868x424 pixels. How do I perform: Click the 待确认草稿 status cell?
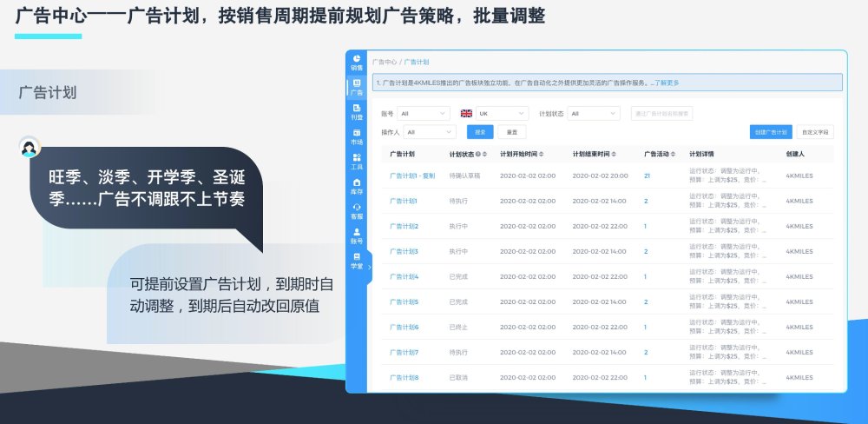pos(464,176)
